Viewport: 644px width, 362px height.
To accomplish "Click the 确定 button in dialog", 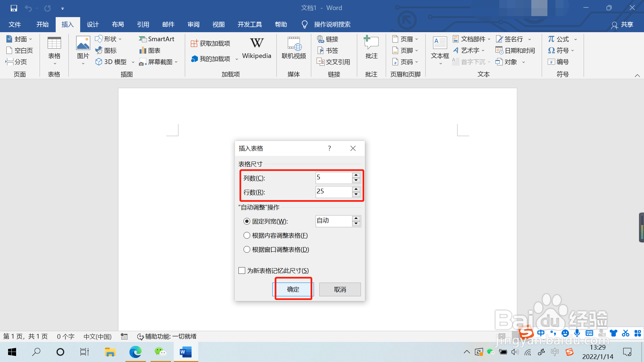I will point(293,289).
